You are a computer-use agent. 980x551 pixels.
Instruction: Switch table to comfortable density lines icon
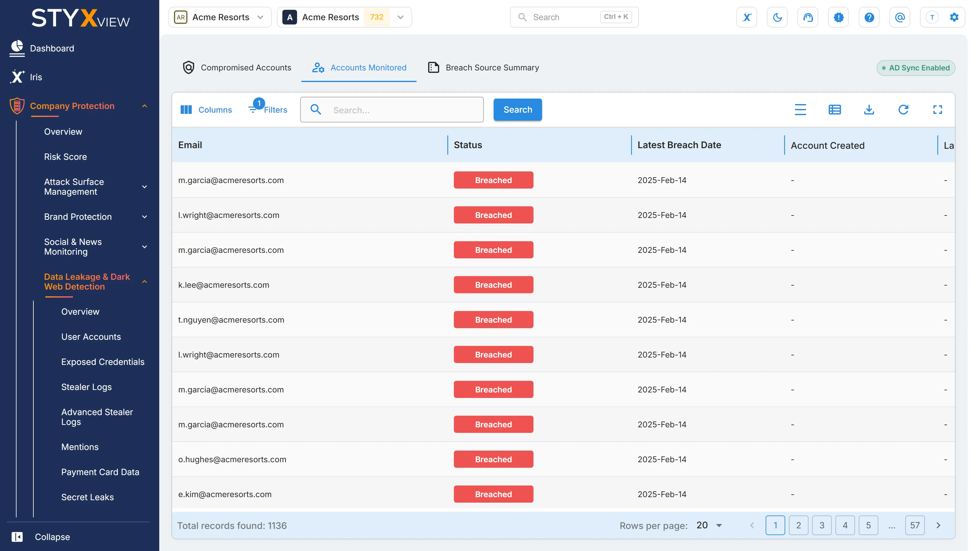801,110
